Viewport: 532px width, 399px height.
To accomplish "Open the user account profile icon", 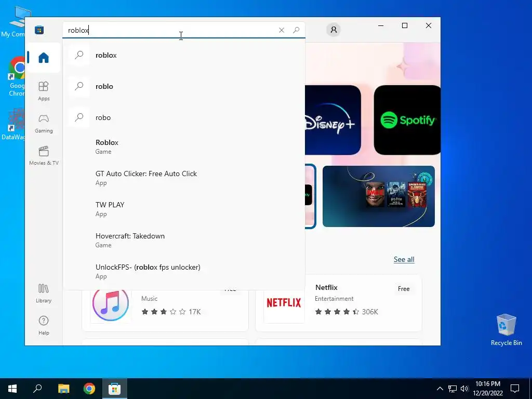I will (334, 30).
